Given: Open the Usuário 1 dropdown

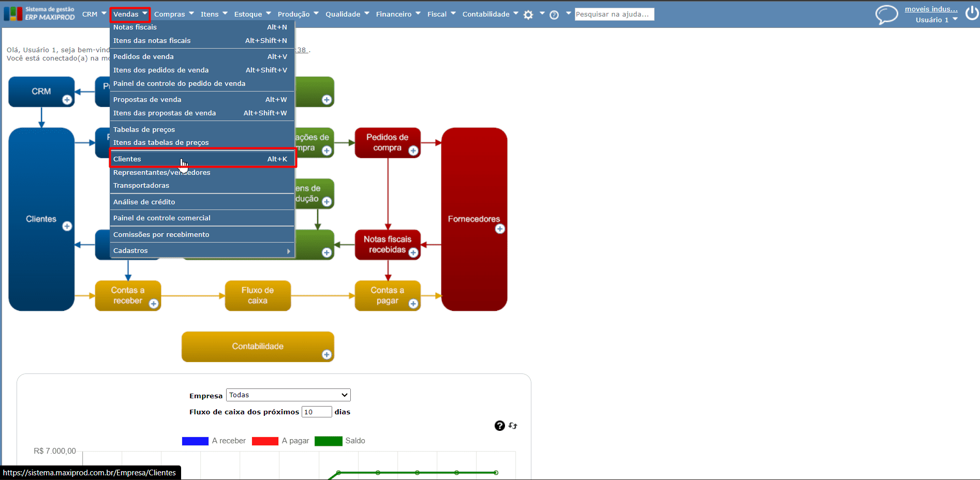Looking at the screenshot, I should [x=937, y=20].
